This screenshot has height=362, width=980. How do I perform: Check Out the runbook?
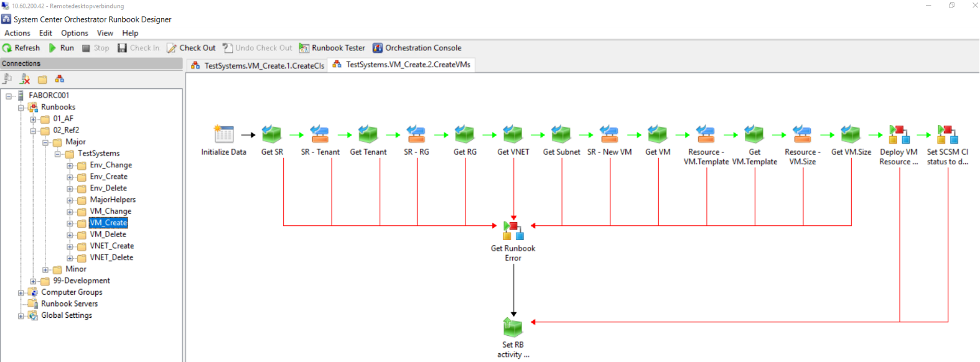coord(191,48)
